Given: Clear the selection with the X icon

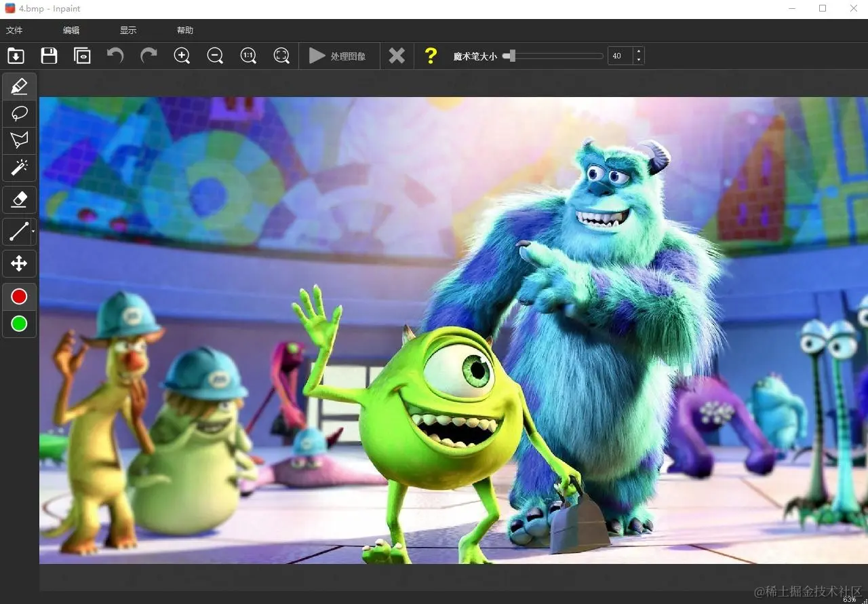Looking at the screenshot, I should click(x=397, y=56).
